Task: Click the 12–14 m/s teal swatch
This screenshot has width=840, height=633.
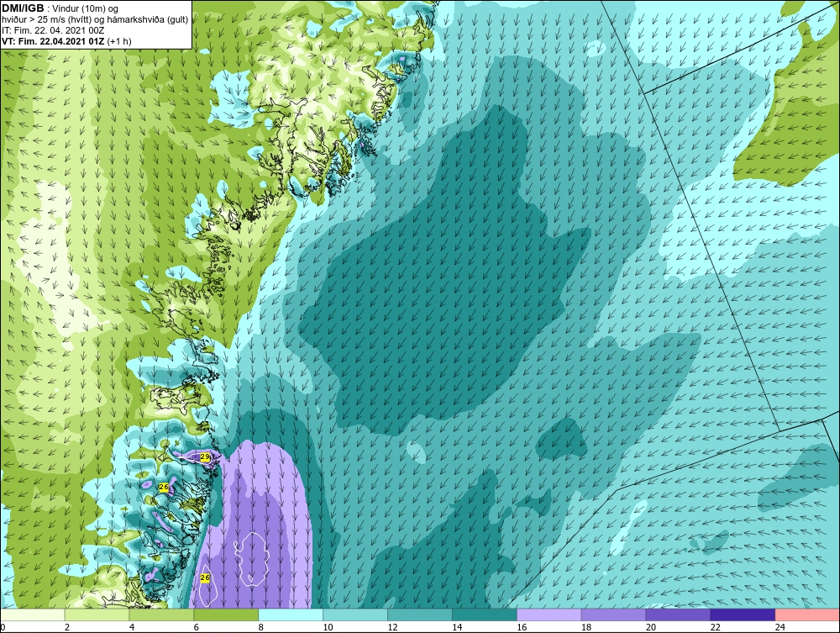Action: pos(419,615)
